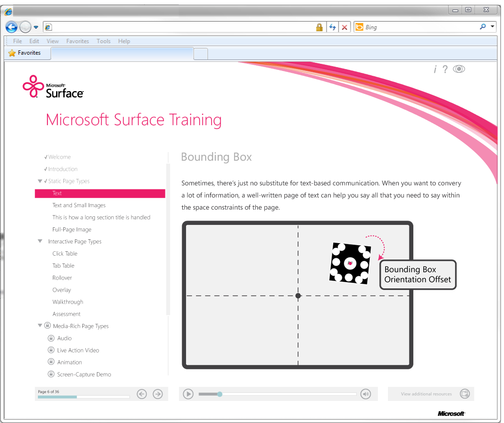Collapse the Static Page Types group

coord(40,181)
